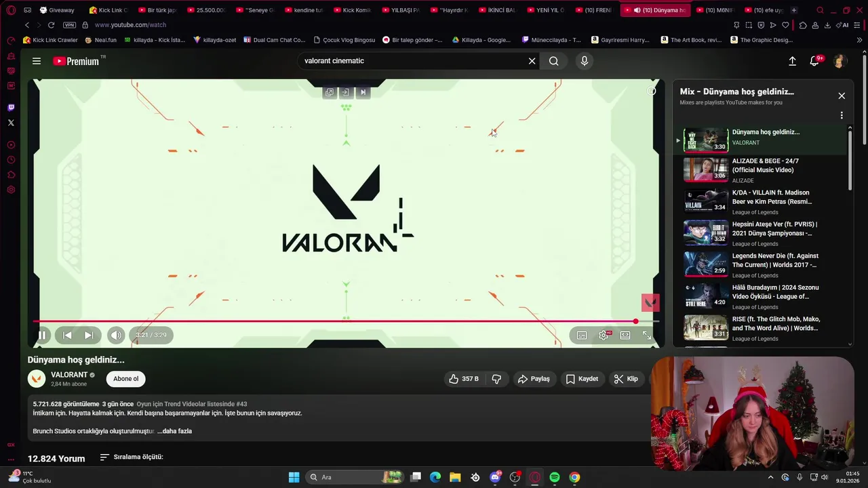Go to the YouTube Premium home logo

[76, 61]
